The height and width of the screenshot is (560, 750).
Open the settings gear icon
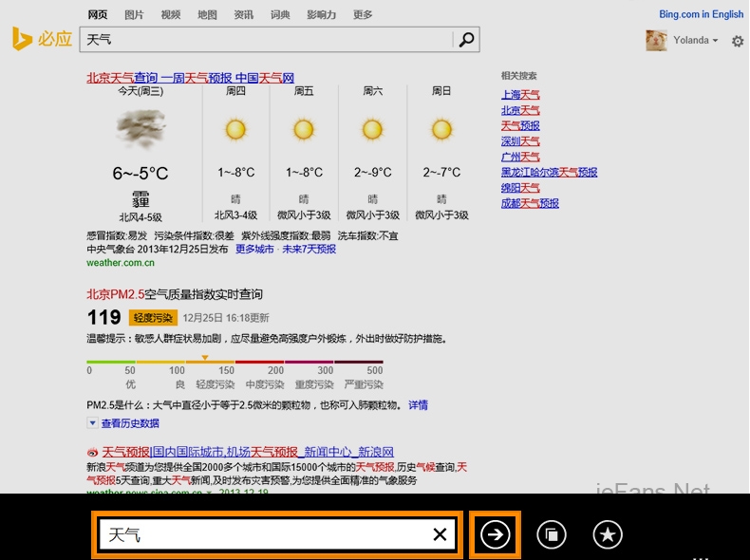click(x=738, y=41)
